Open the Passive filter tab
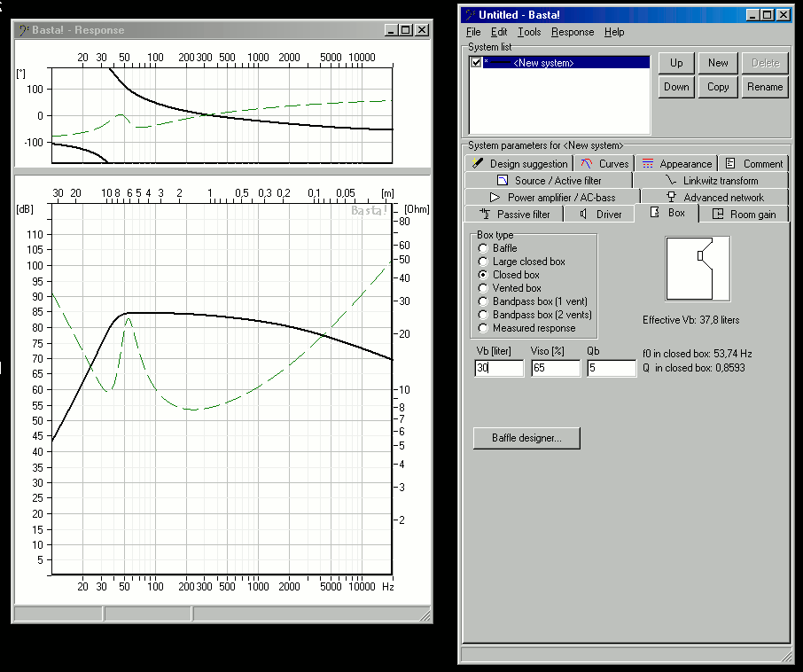This screenshot has height=672, width=803. click(x=515, y=214)
